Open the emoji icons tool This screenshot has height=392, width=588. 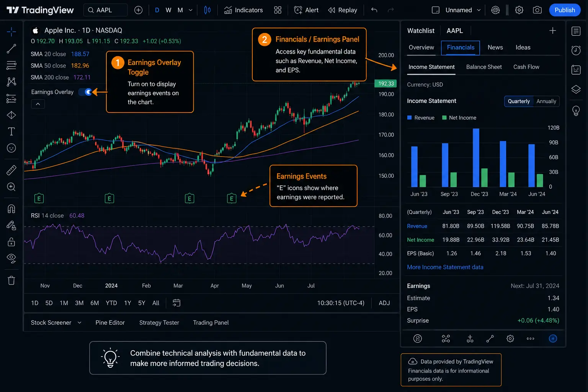pyautogui.click(x=11, y=148)
